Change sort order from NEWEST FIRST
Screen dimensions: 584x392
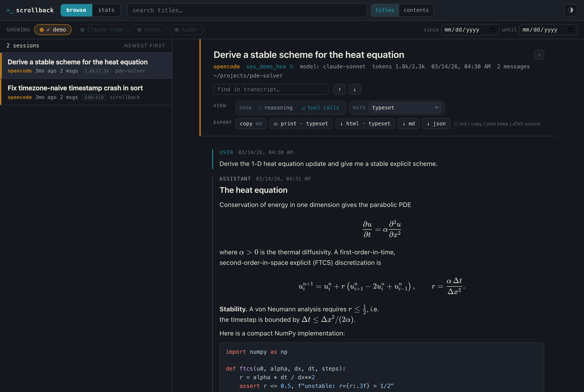(x=145, y=46)
